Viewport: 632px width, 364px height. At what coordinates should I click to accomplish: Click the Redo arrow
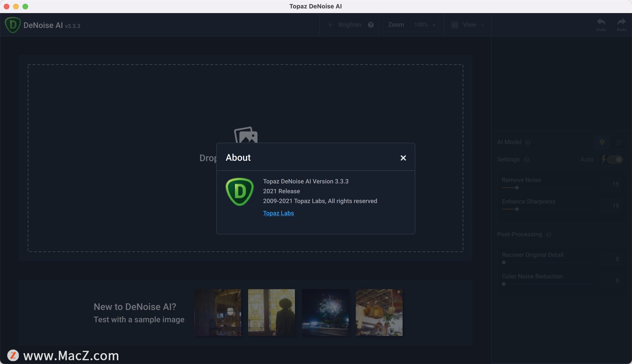coord(621,22)
